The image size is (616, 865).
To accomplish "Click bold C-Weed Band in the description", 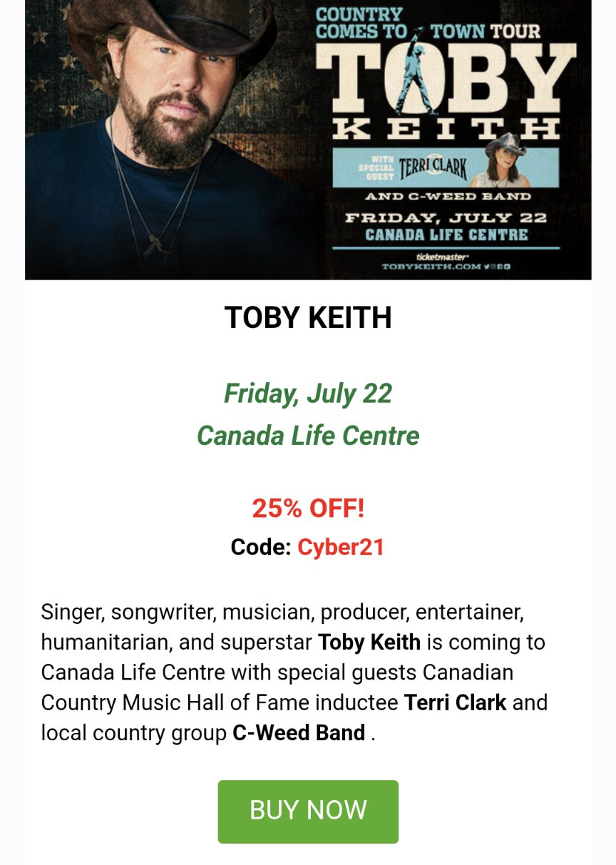I will 299,732.
